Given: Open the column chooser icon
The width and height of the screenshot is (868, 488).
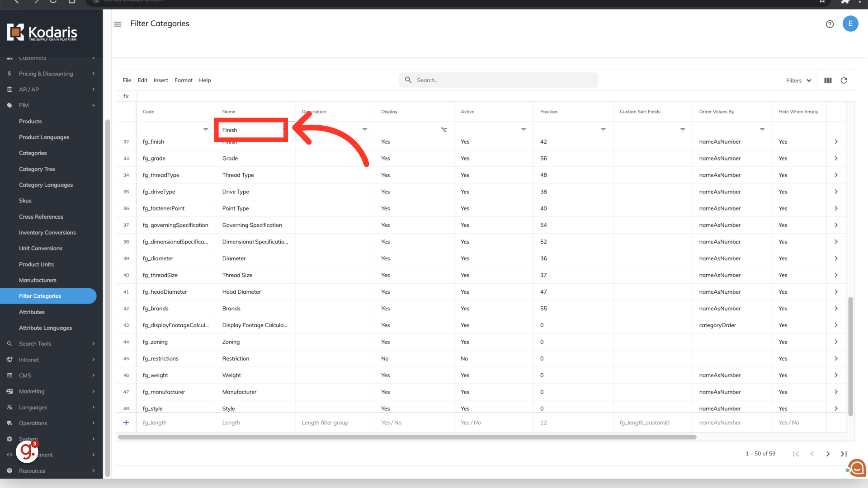Looking at the screenshot, I should click(828, 80).
